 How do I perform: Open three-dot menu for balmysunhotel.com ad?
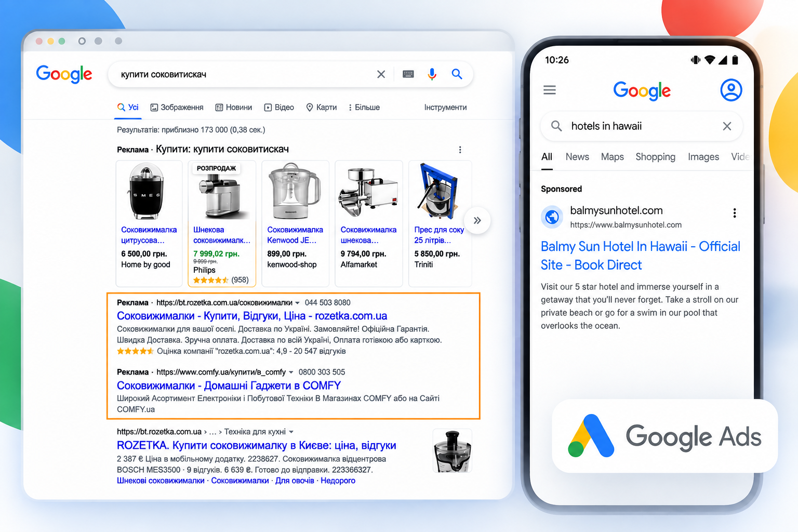coord(735,213)
